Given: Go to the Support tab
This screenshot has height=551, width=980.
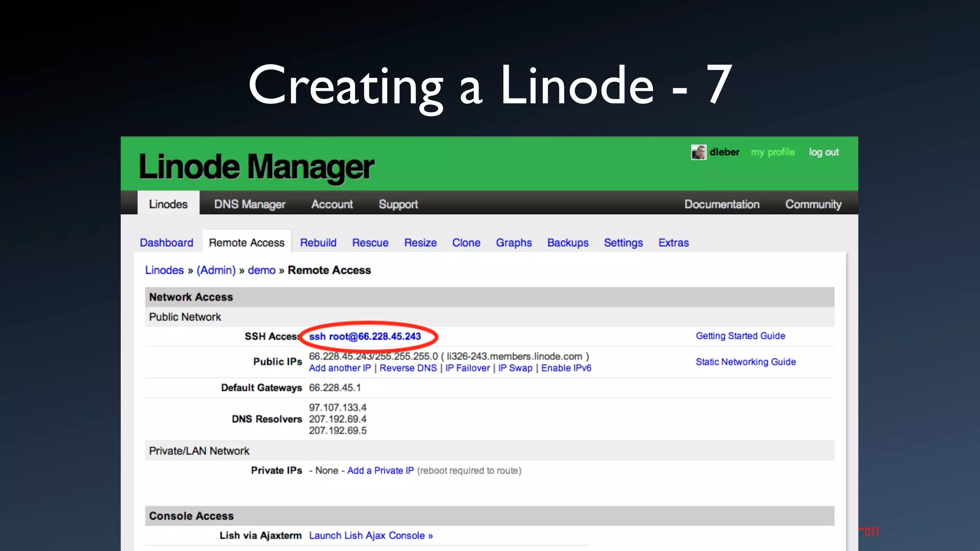Looking at the screenshot, I should click(398, 204).
